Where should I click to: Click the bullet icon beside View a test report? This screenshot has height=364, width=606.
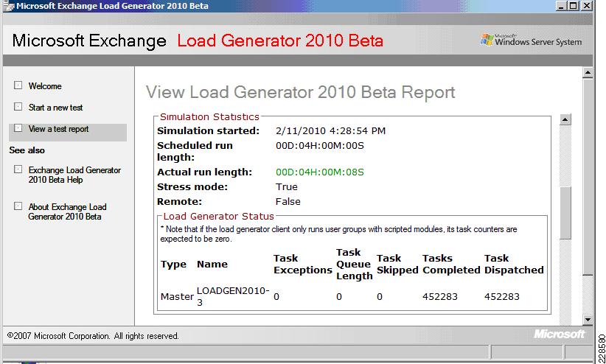(18, 128)
